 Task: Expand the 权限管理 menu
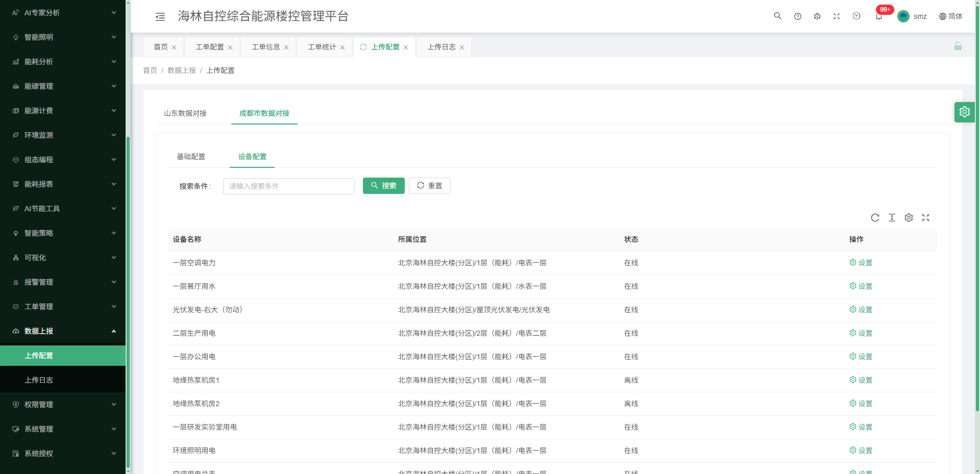tap(63, 405)
